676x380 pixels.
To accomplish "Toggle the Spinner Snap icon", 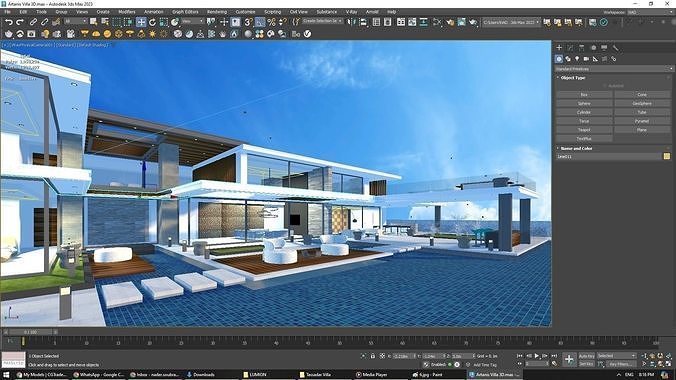I will pos(283,22).
